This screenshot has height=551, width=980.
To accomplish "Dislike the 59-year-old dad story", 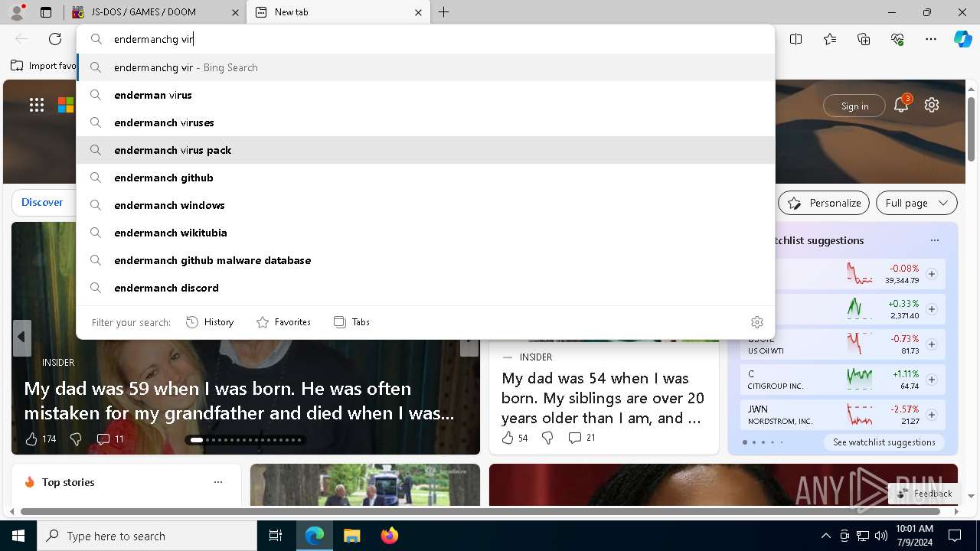I will 76,439.
